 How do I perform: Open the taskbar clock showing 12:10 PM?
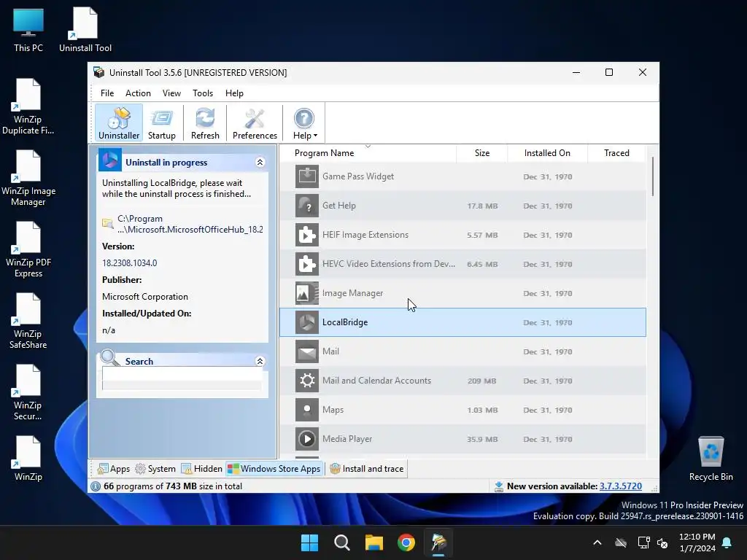pyautogui.click(x=697, y=542)
